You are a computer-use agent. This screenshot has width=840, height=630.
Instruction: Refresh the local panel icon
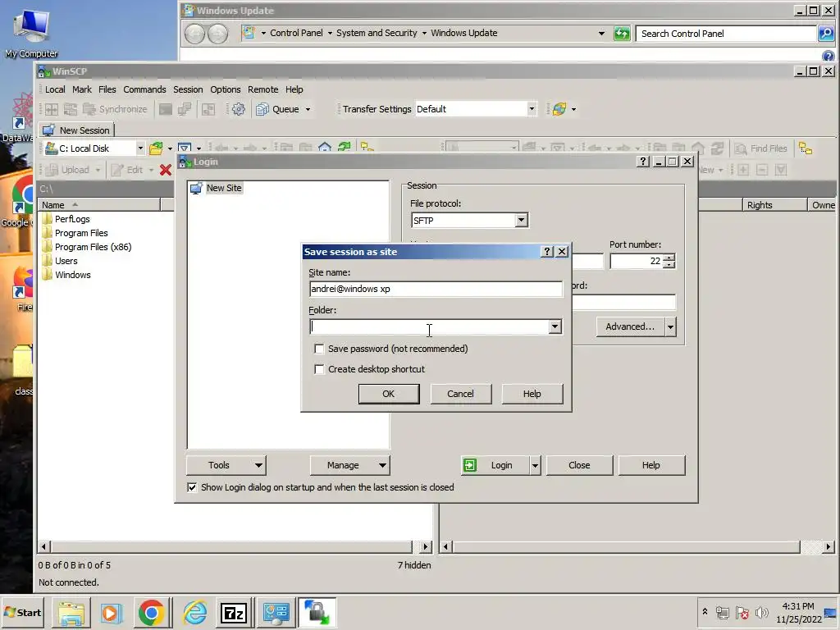click(345, 148)
